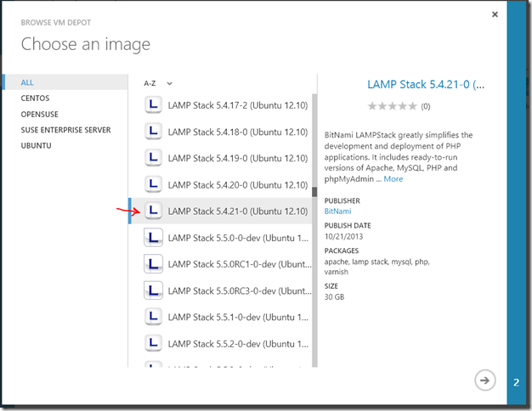
Task: Select LAMP Stack 5.5.1-0-dev entry
Action: (221, 317)
